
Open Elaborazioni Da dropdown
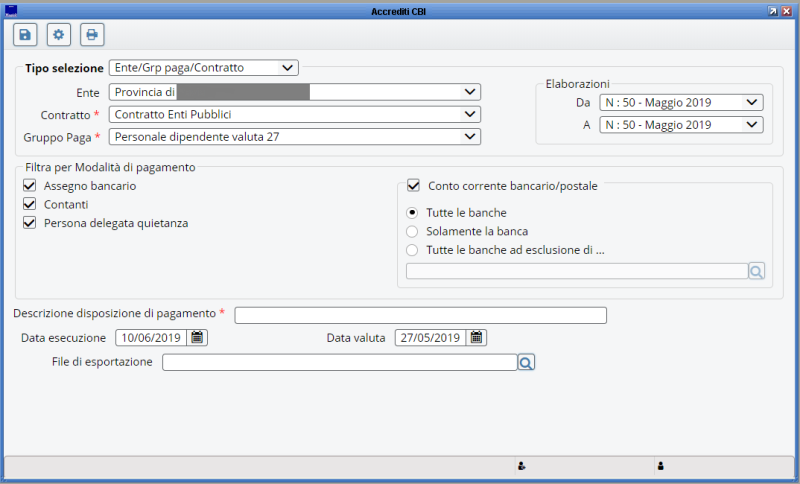click(x=681, y=103)
